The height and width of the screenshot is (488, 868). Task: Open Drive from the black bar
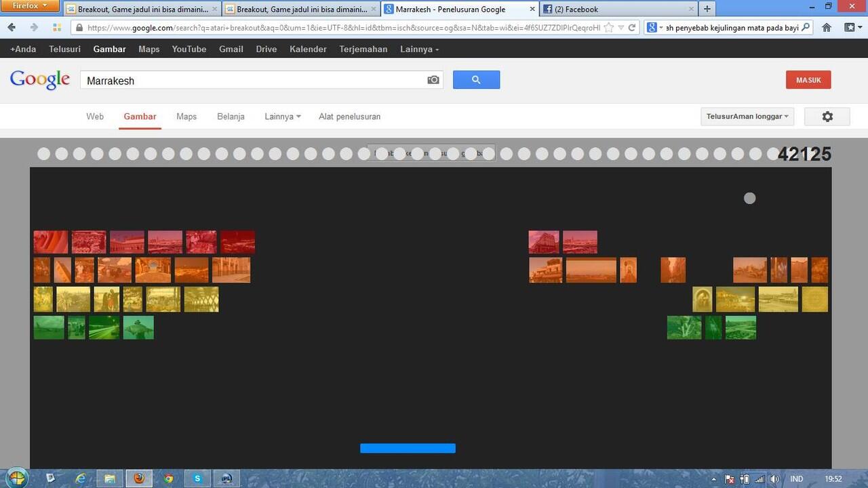click(x=267, y=49)
